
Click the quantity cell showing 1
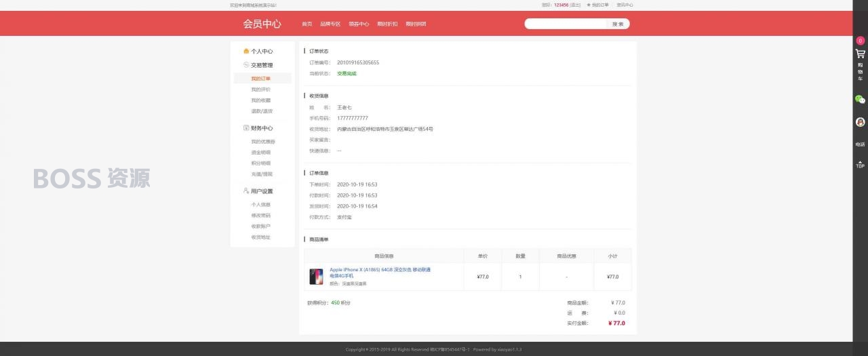[x=520, y=277]
